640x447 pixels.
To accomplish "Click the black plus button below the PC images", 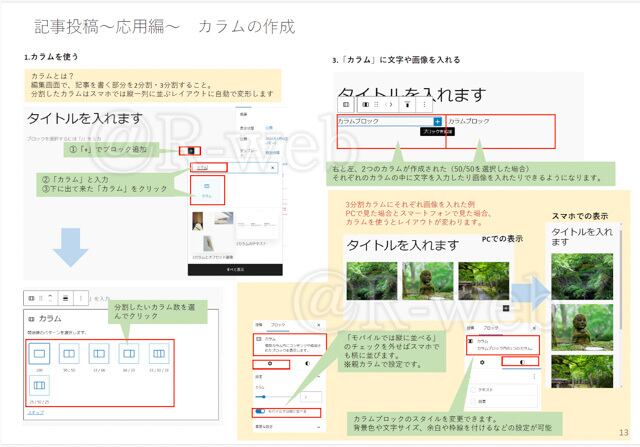I will point(506,308).
